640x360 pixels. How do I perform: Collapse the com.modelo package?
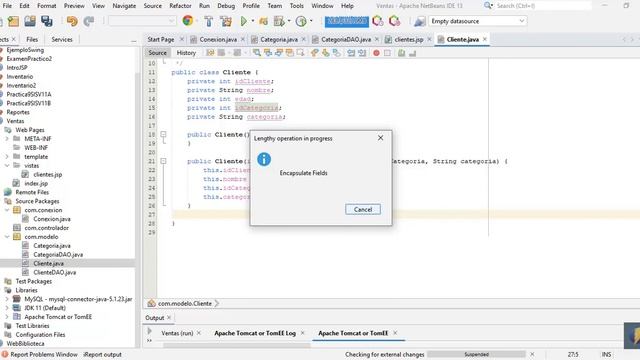point(7,237)
